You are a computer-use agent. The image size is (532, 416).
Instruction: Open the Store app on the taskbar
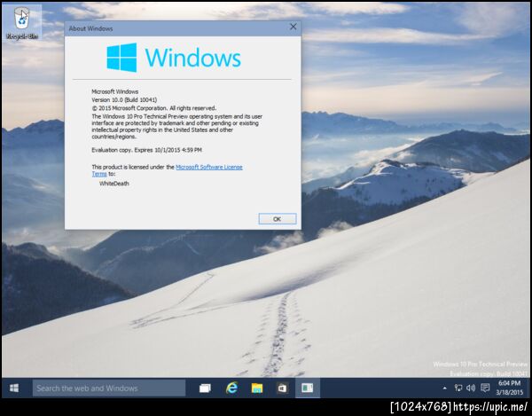282,388
